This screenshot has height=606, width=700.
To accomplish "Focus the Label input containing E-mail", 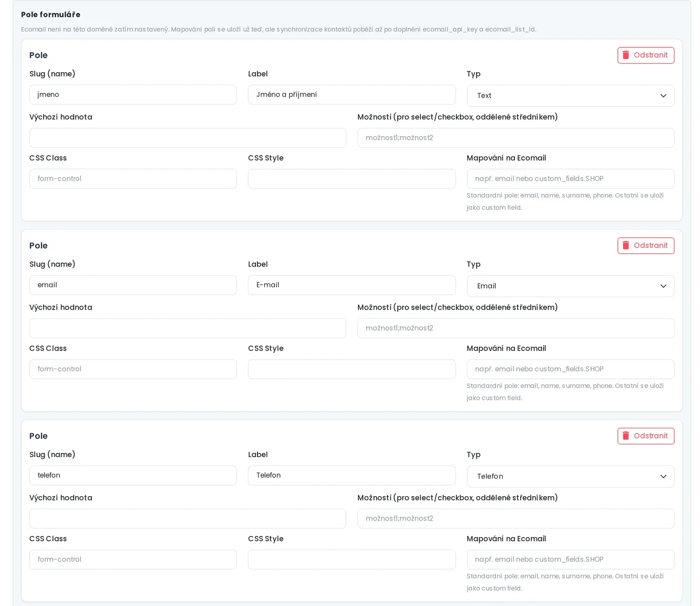I will pos(352,285).
